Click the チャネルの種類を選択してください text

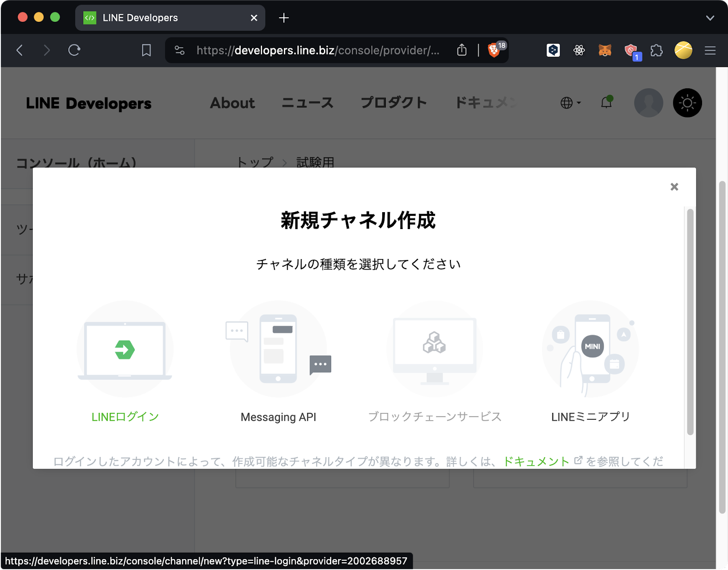click(359, 264)
